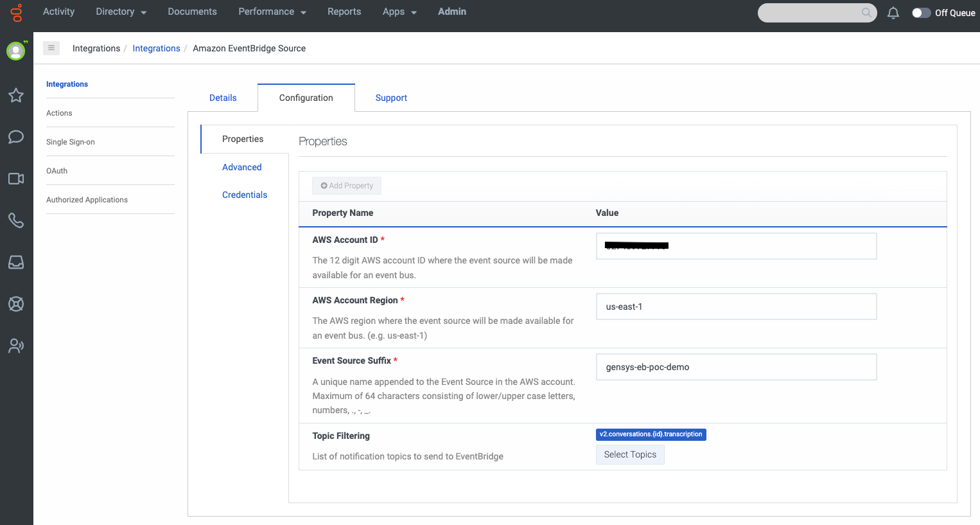The width and height of the screenshot is (980, 525).
Task: Open the Inbox icon in sidebar
Action: [16, 262]
